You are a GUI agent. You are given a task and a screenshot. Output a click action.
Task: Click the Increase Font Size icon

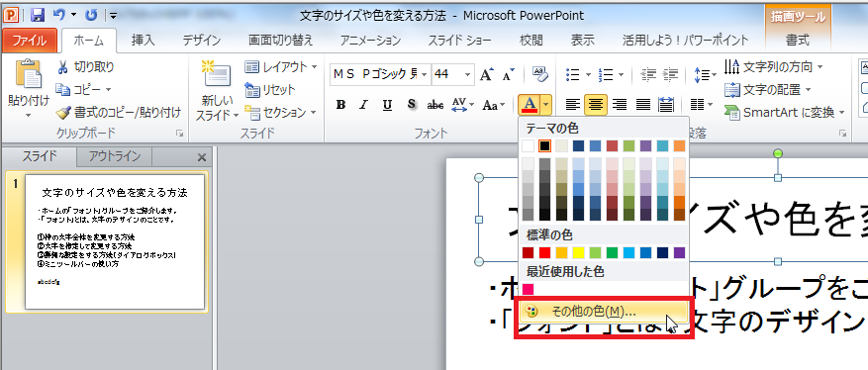487,74
